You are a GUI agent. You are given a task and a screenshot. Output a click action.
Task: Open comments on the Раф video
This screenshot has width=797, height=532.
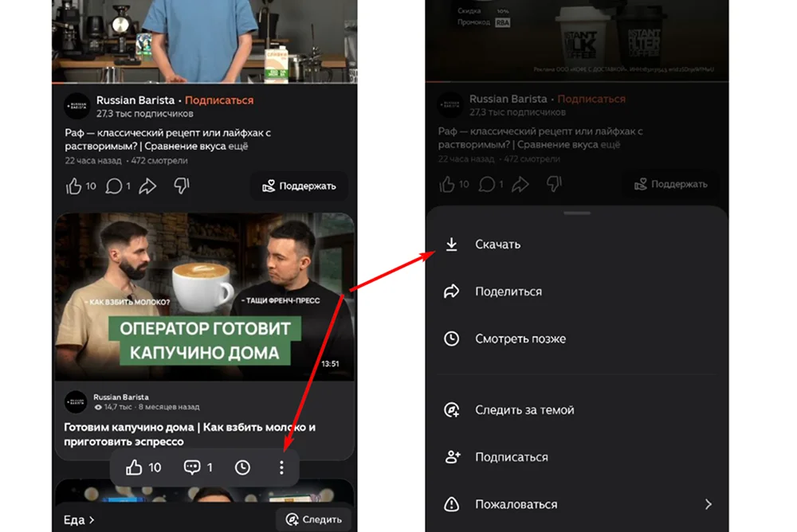click(x=112, y=186)
